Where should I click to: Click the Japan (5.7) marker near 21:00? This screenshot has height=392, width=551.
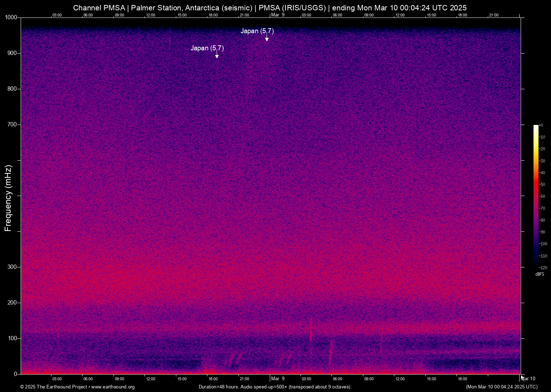[x=257, y=31]
